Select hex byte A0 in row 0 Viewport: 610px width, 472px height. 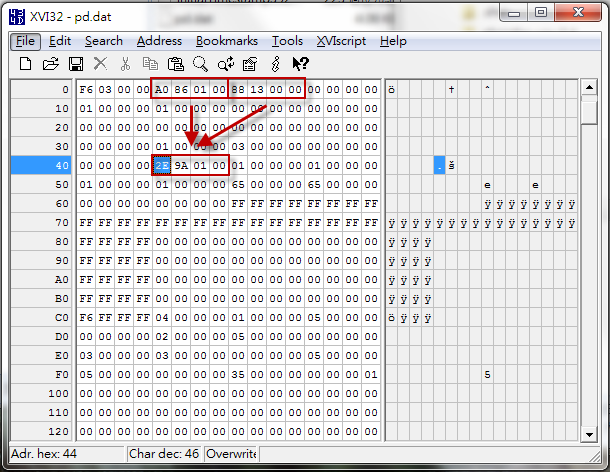pyautogui.click(x=162, y=89)
